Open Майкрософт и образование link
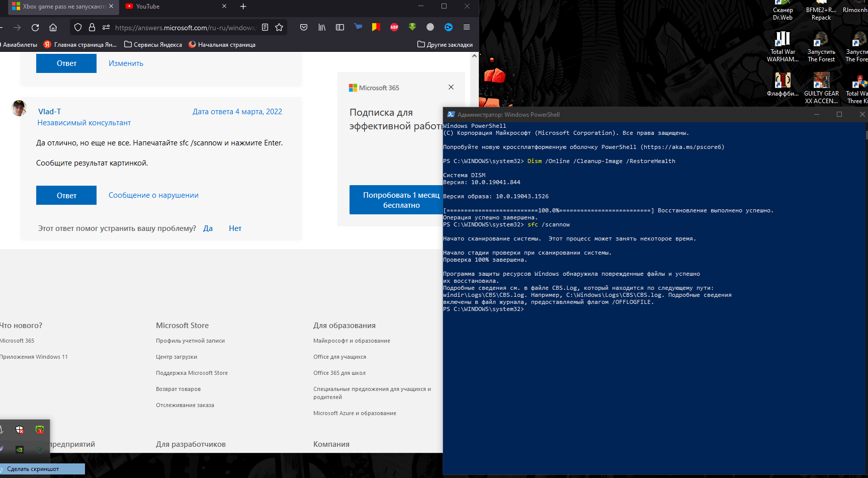Screen dimensions: 868x478 click(x=352, y=341)
